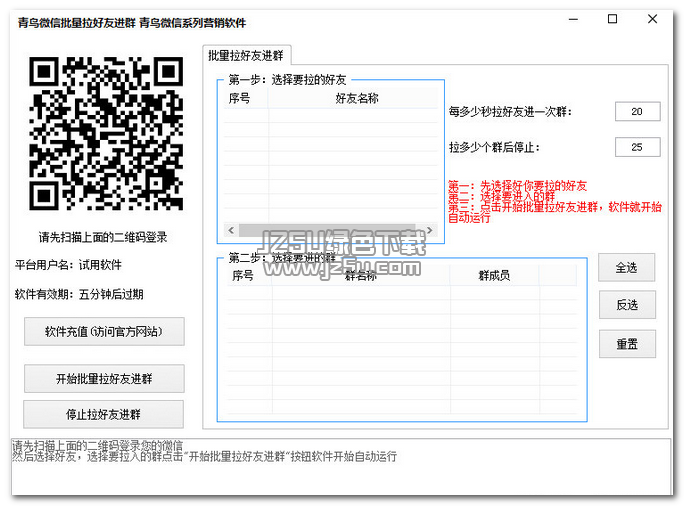Click the 软件有效期: 五分钟后过期 text
This screenshot has height=506, width=684.
[x=79, y=294]
